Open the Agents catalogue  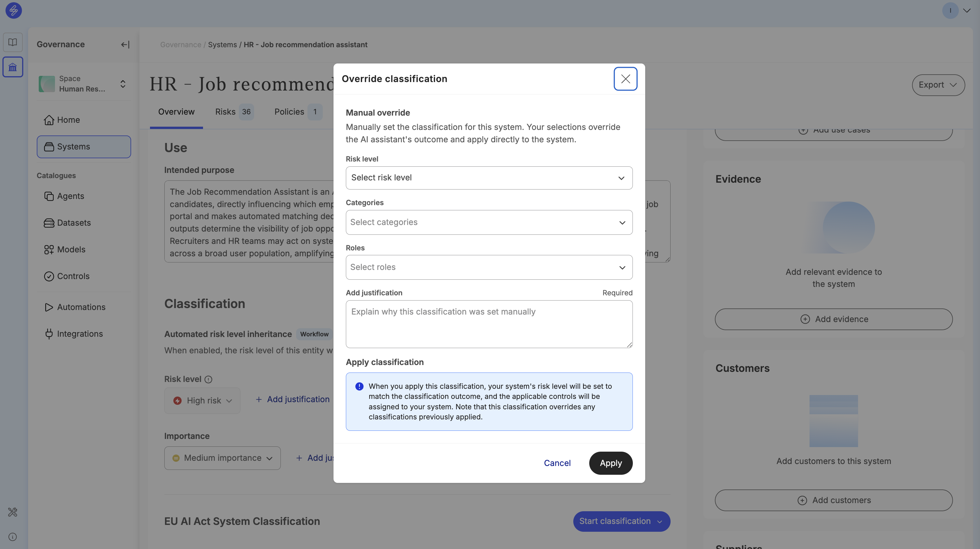pyautogui.click(x=84, y=196)
